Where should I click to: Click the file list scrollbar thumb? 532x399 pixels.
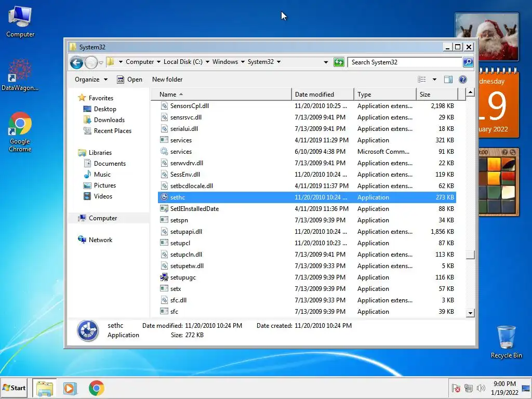click(470, 255)
